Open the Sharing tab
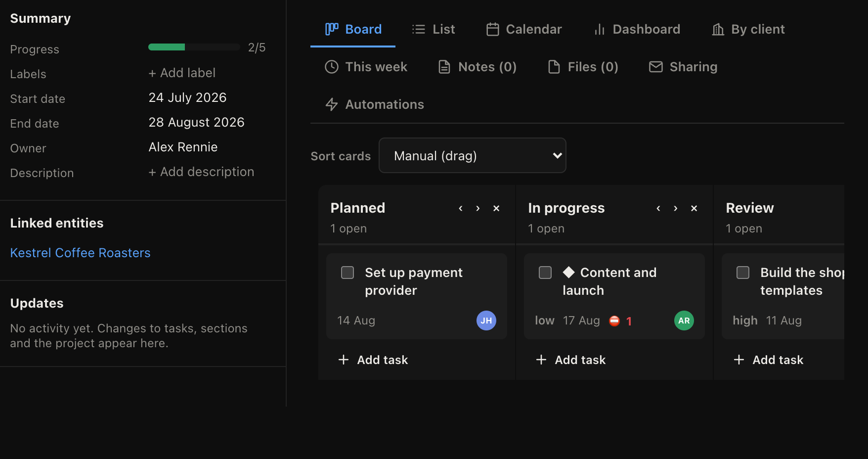The width and height of the screenshot is (868, 459). (x=683, y=67)
